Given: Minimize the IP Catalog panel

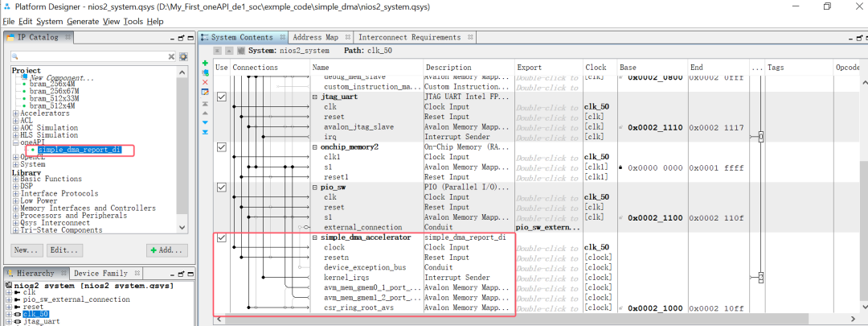Looking at the screenshot, I should (172, 38).
